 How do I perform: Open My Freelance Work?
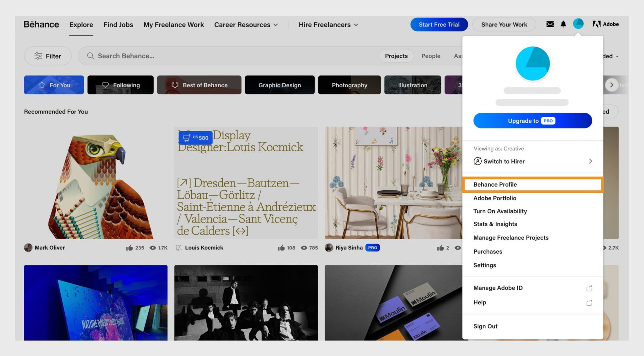click(x=174, y=25)
